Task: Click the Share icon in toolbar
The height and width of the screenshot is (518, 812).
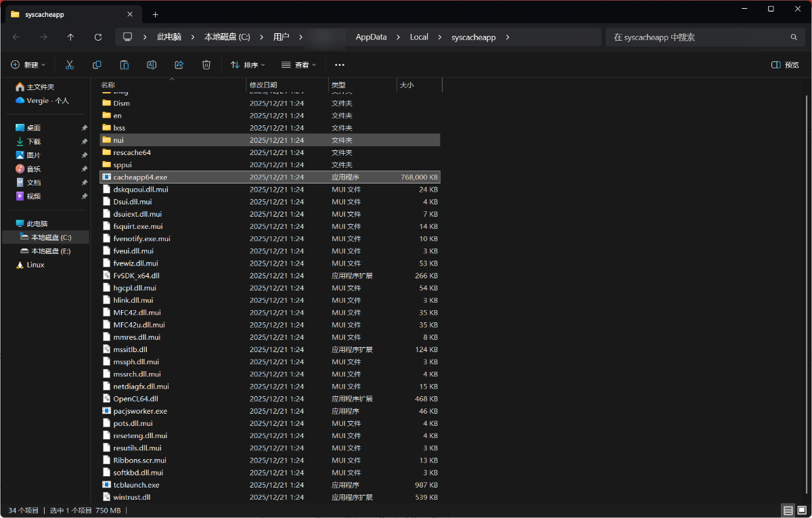Action: pyautogui.click(x=179, y=65)
